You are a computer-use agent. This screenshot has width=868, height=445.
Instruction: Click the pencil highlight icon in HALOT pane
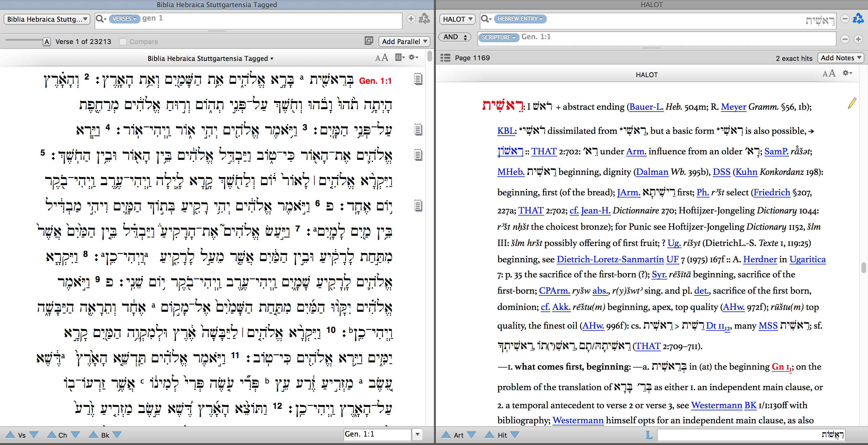852,103
